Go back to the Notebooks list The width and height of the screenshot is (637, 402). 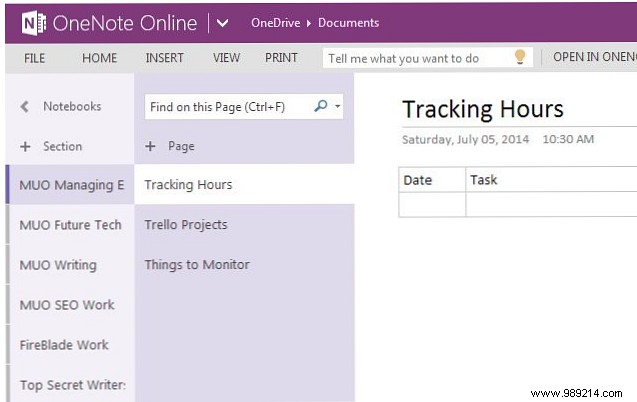tap(72, 106)
